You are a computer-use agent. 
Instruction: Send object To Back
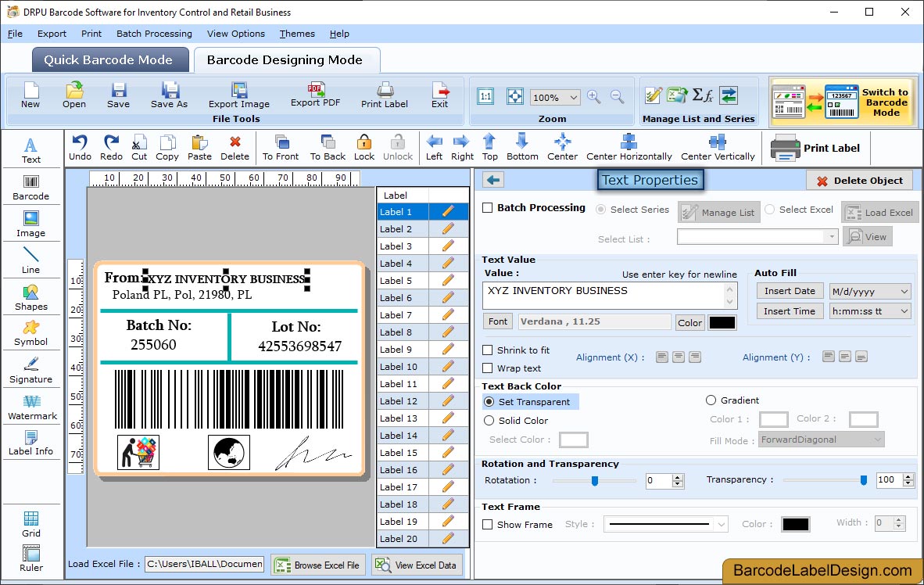(328, 148)
